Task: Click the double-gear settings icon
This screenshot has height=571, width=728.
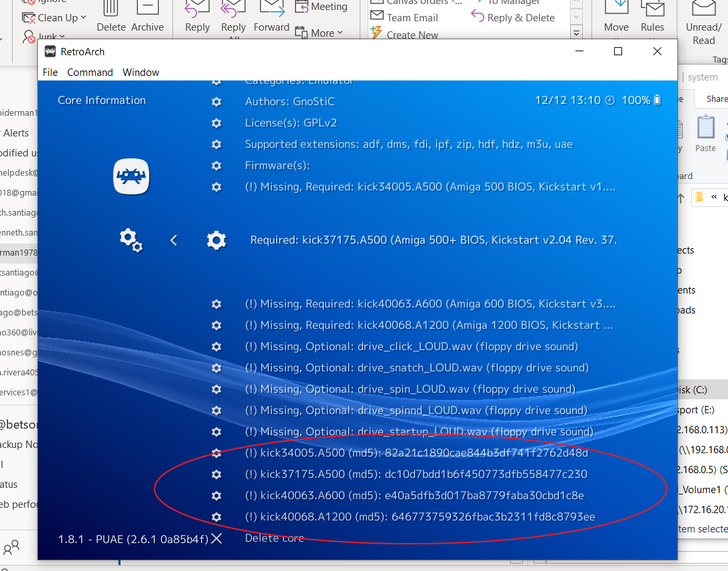Action: pos(131,240)
